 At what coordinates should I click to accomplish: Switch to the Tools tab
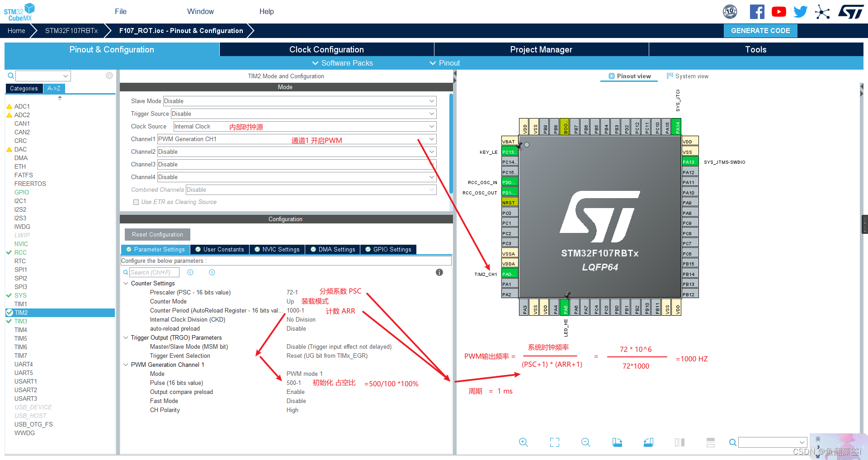coord(756,49)
